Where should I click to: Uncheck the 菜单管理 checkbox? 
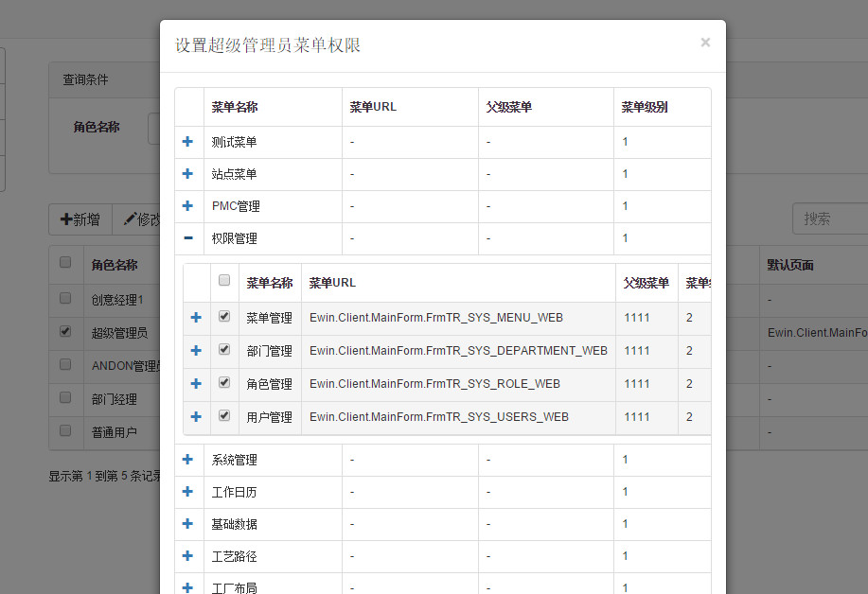click(224, 317)
